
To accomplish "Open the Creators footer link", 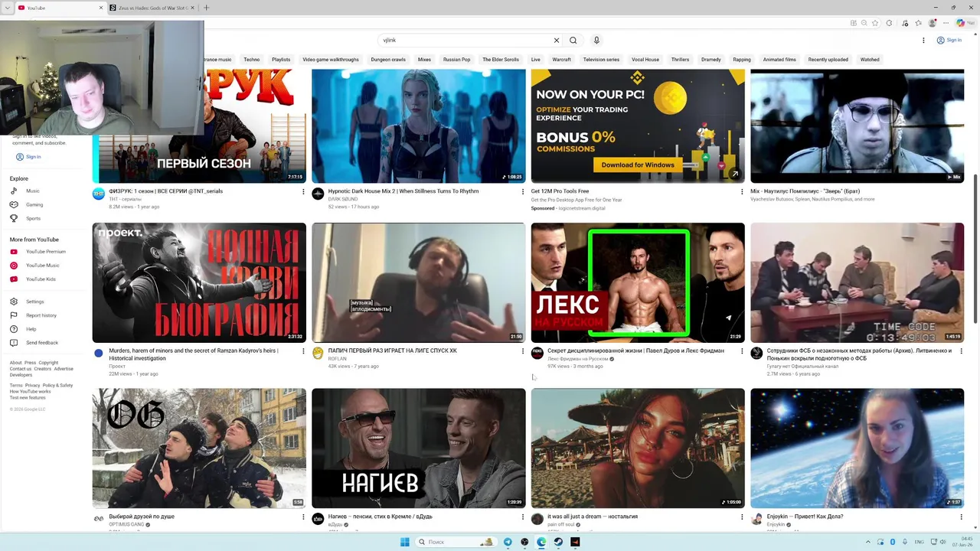I will coord(42,369).
